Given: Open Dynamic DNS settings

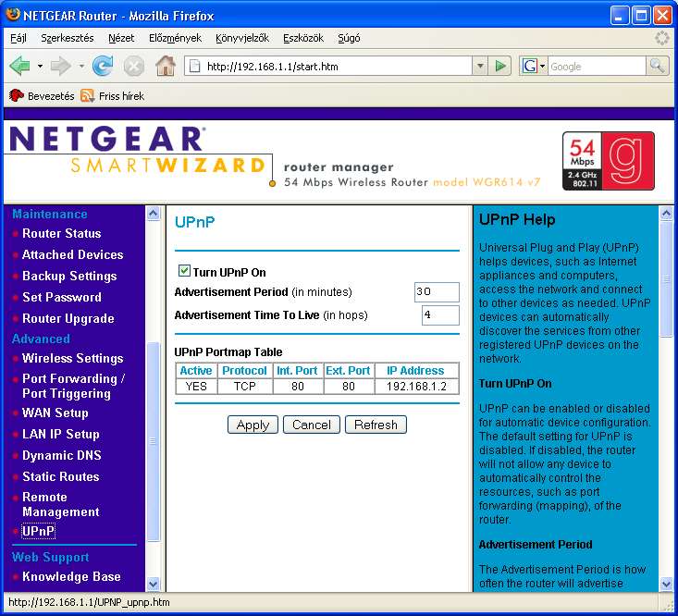Looking at the screenshot, I should coord(62,455).
